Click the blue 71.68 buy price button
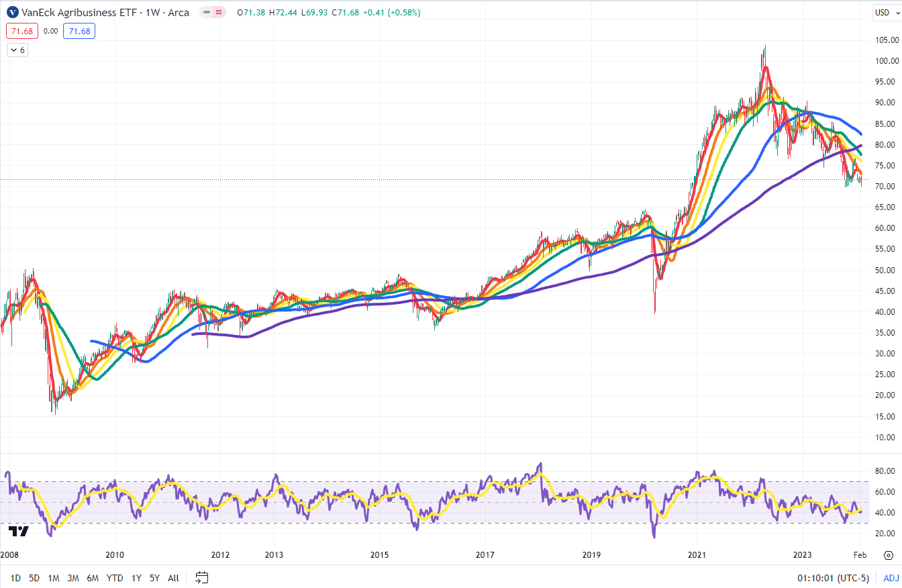Screen dimensions: 902x588 click(79, 31)
